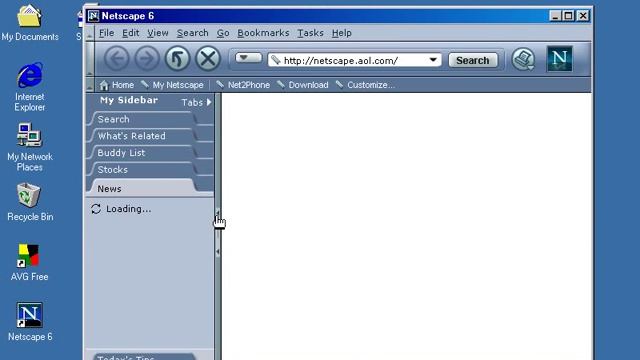Open the Search menu
Viewport: 640px width, 360px height.
coord(193,33)
